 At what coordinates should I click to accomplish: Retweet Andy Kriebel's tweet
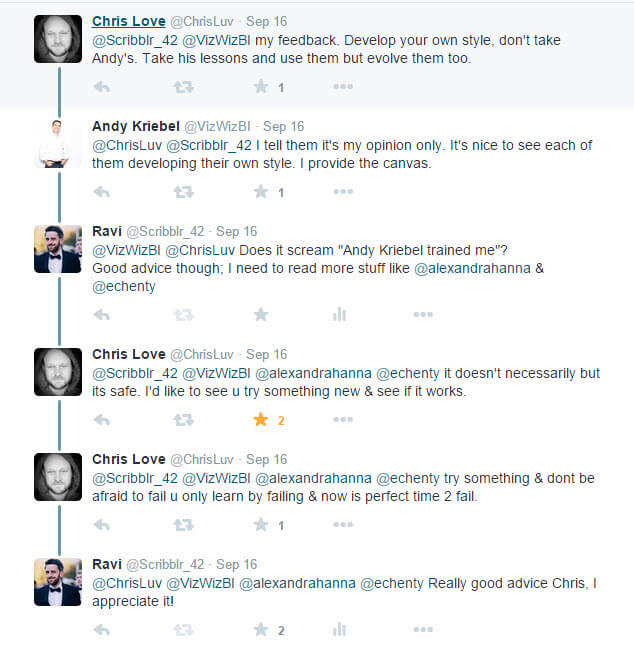(x=183, y=192)
